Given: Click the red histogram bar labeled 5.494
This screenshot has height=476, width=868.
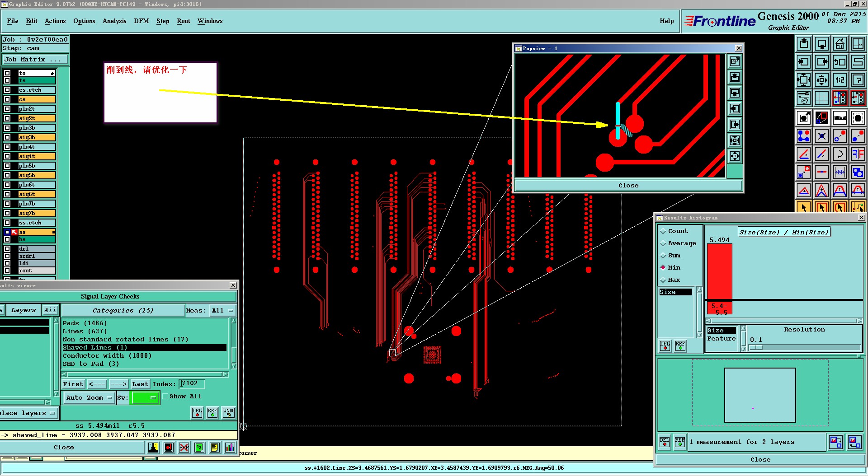Looking at the screenshot, I should click(719, 271).
